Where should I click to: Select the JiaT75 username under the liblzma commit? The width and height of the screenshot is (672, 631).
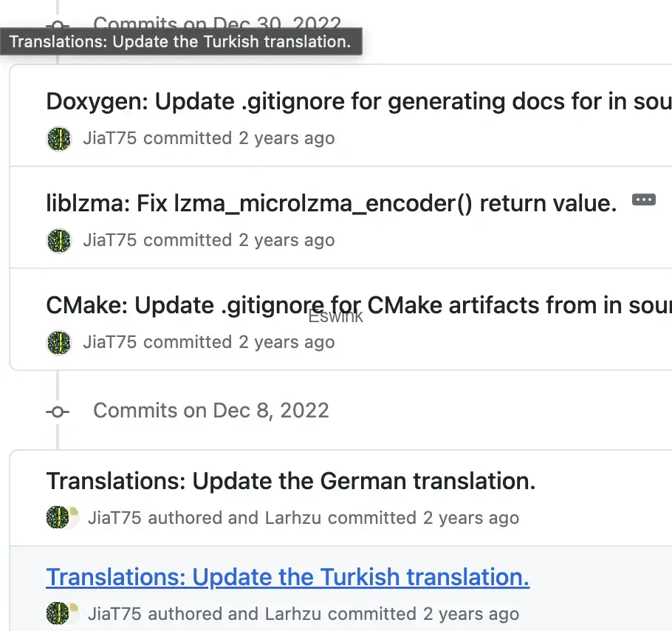point(110,240)
